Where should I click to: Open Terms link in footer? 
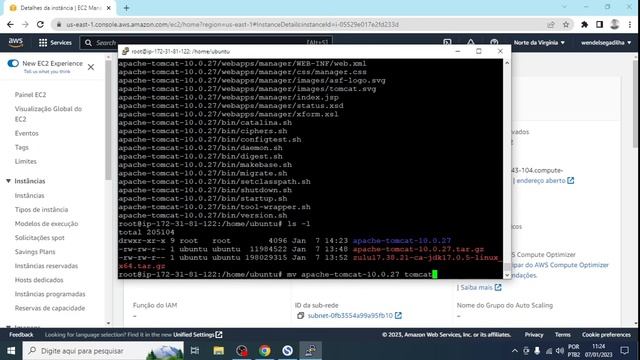click(562, 335)
